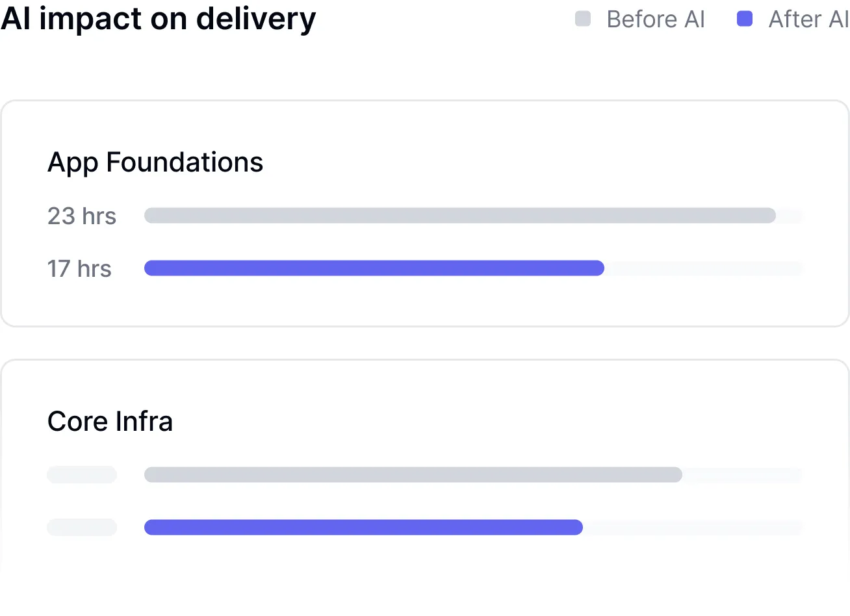Open the Core Infra heading
Viewport: 850px width, 616px height.
[110, 422]
